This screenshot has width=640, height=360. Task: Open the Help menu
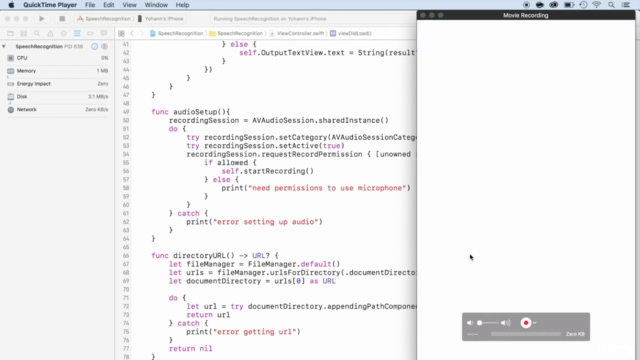point(182,5)
